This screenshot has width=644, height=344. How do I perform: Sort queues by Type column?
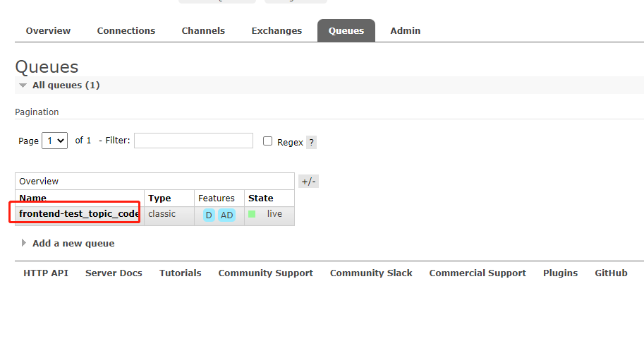pyautogui.click(x=159, y=198)
